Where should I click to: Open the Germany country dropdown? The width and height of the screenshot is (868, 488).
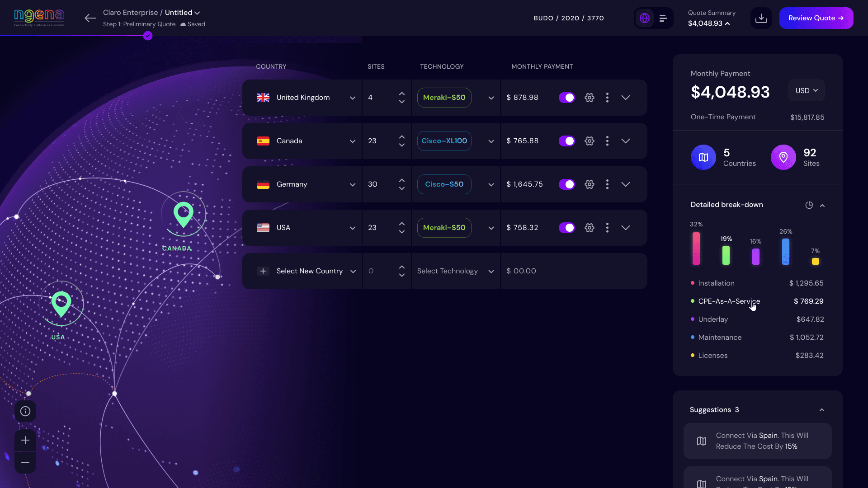pyautogui.click(x=353, y=185)
